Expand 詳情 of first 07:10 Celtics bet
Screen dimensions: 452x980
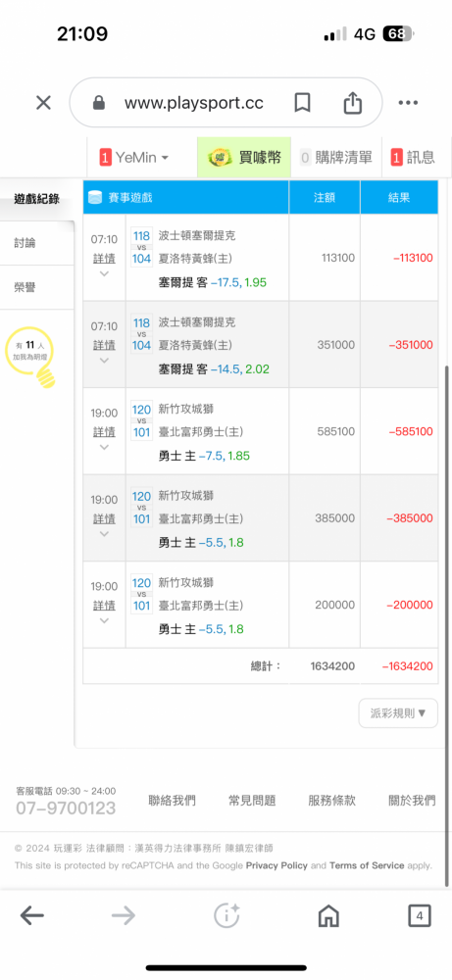coord(104,258)
